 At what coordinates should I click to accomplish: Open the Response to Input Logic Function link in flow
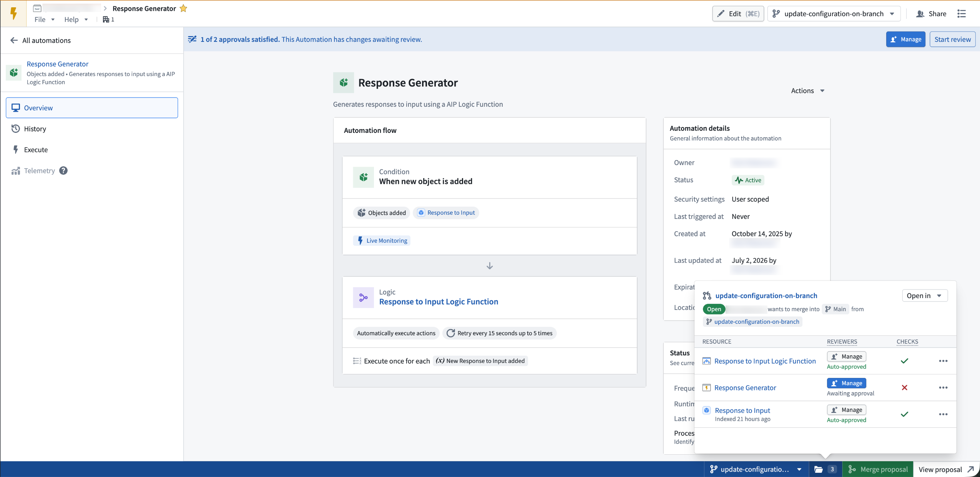coord(439,301)
